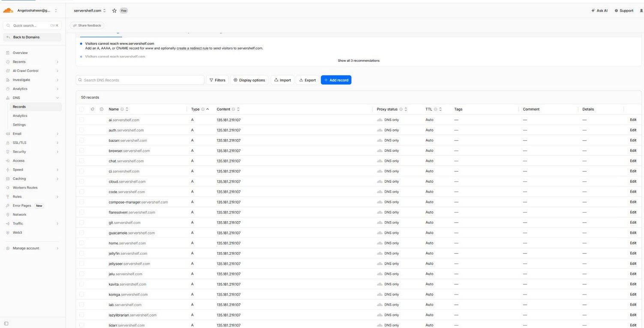The image size is (644, 328).
Task: Click the Workers Routes icon
Action: (8, 188)
